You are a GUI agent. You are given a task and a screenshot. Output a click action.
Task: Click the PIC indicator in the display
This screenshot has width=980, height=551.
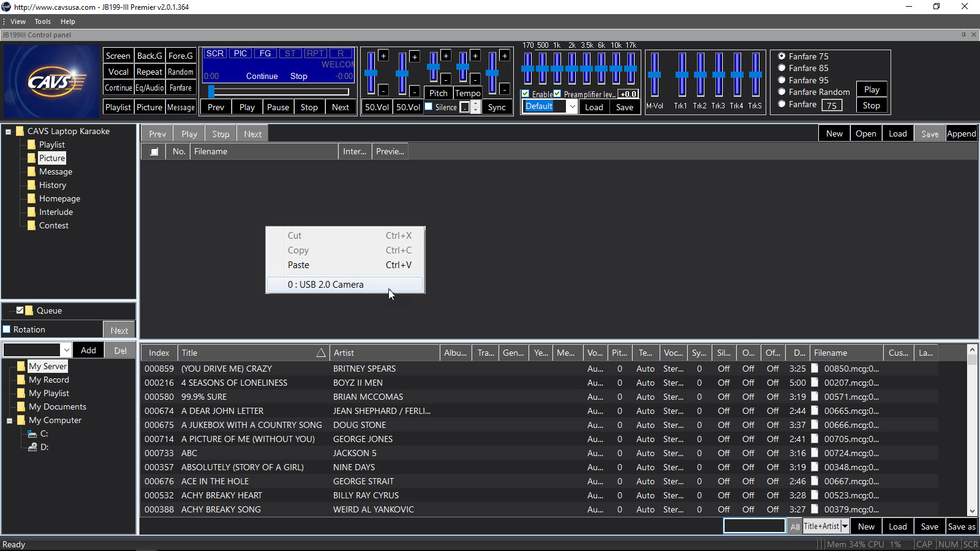coord(241,53)
